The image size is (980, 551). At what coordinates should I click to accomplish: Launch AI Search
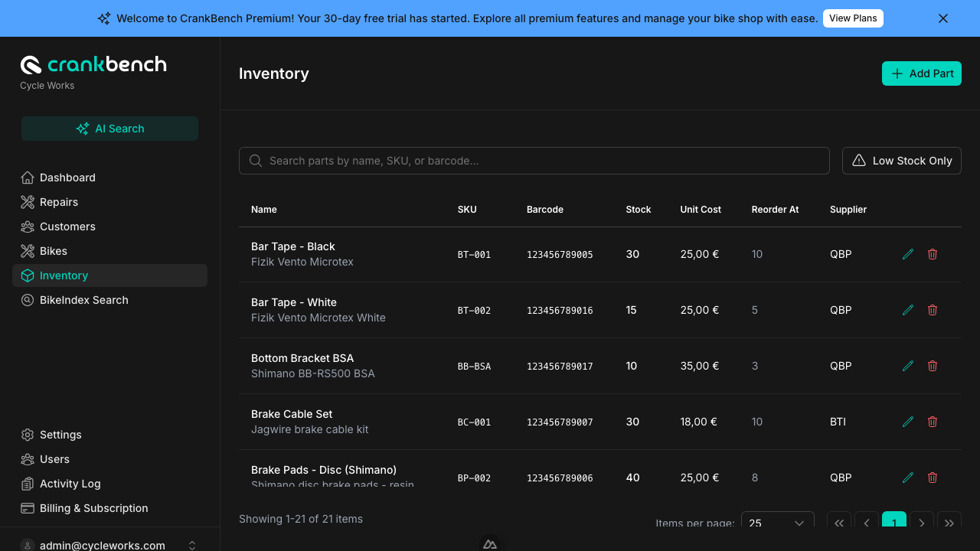pos(109,129)
